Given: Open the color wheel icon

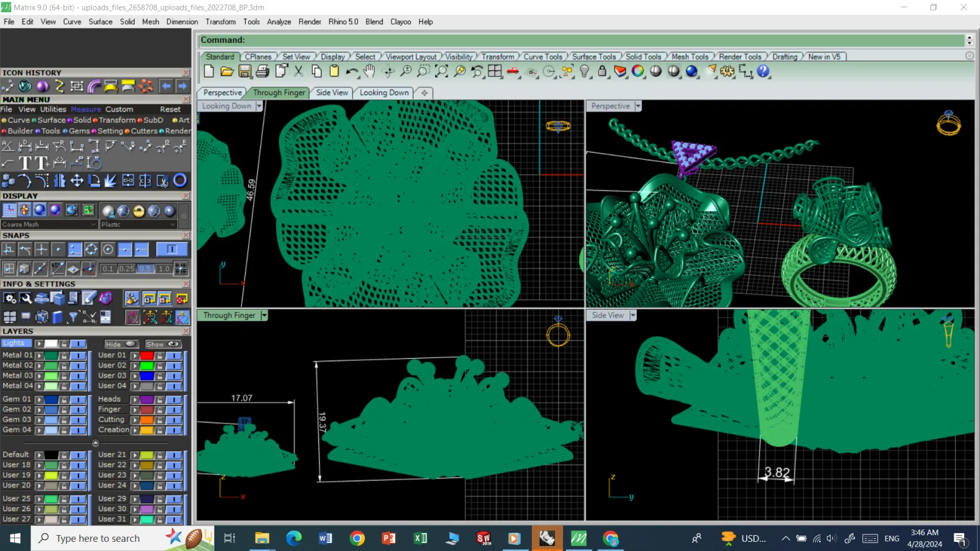Looking at the screenshot, I should click(638, 72).
